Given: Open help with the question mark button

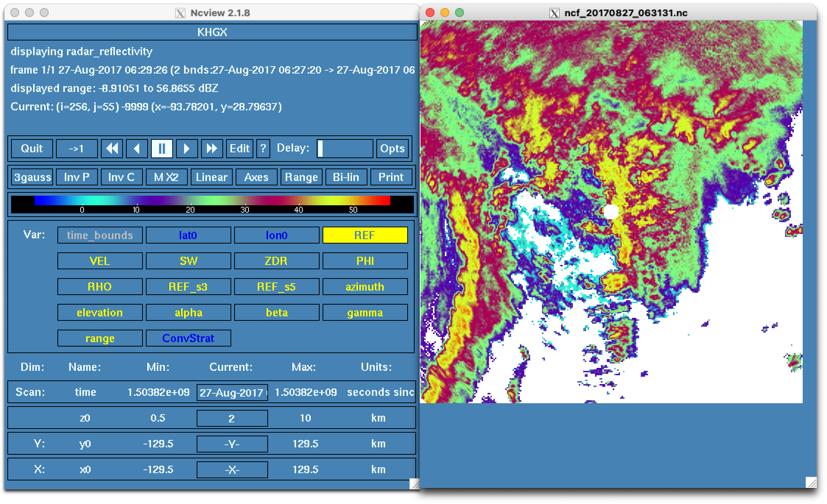Looking at the screenshot, I should click(x=263, y=149).
